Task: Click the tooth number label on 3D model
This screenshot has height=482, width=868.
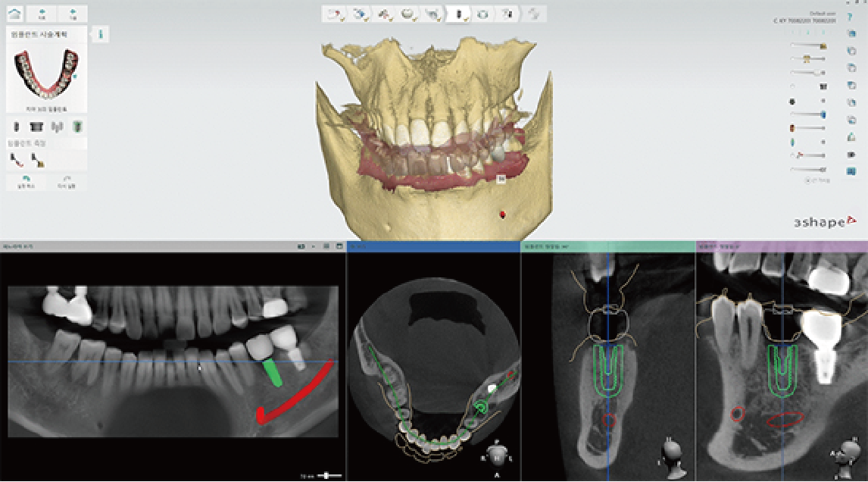Action: pyautogui.click(x=501, y=179)
